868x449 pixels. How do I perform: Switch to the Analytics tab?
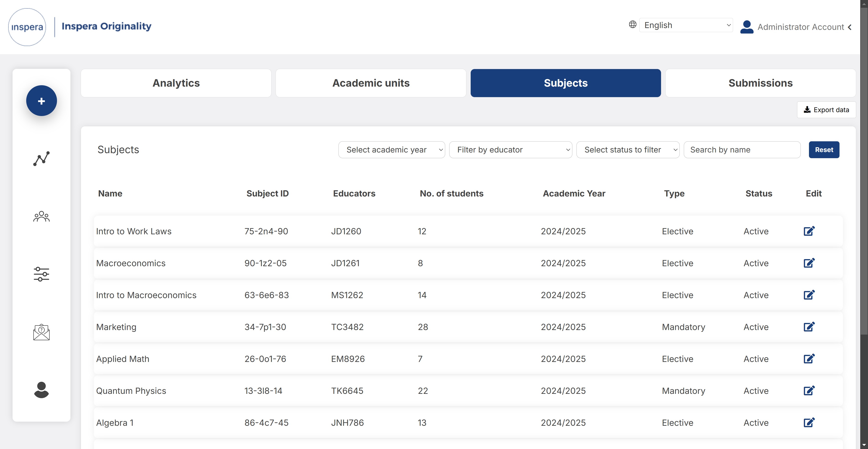click(x=176, y=83)
